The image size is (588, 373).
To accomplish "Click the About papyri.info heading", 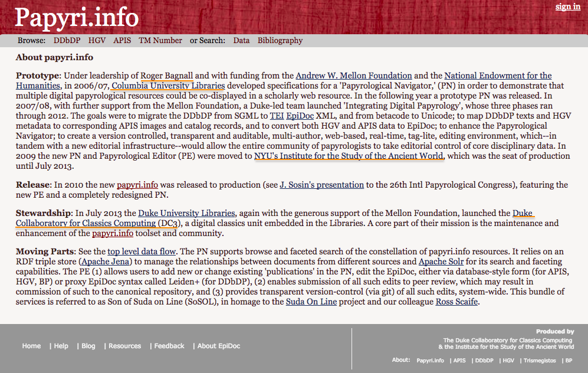I will [54, 57].
